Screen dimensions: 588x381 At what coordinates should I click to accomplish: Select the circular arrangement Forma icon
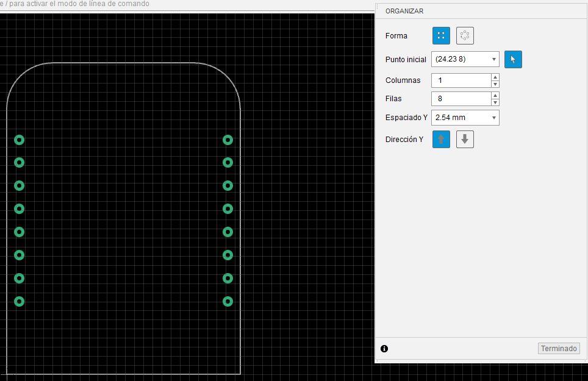[465, 35]
